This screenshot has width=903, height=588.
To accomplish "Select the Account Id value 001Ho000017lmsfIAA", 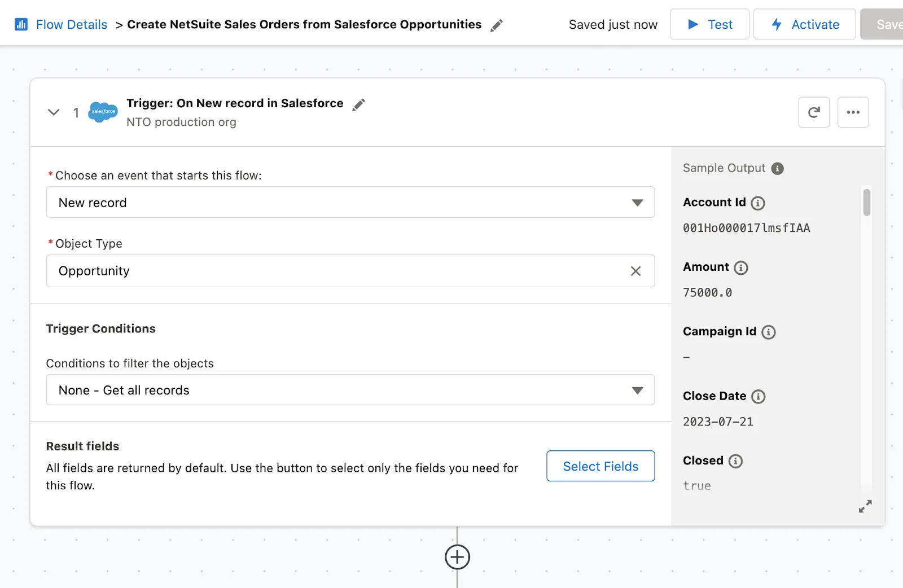I will [746, 228].
